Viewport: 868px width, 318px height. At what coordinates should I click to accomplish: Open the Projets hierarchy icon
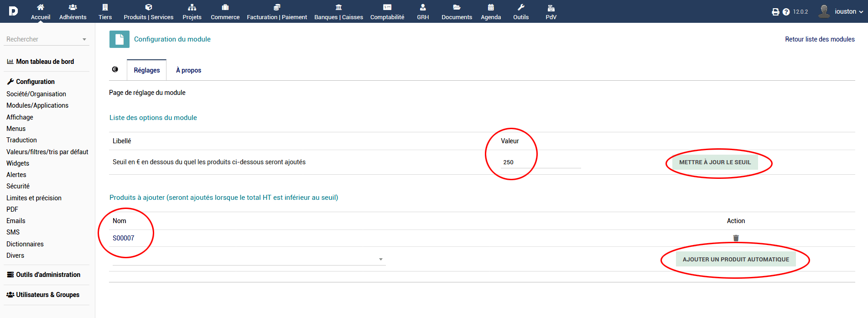[x=192, y=7]
